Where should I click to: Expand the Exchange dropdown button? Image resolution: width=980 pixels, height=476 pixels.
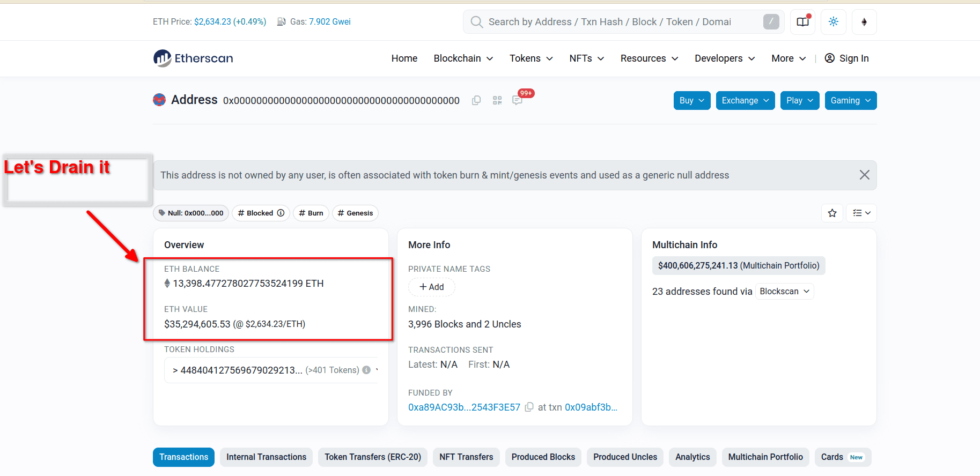[x=745, y=101]
